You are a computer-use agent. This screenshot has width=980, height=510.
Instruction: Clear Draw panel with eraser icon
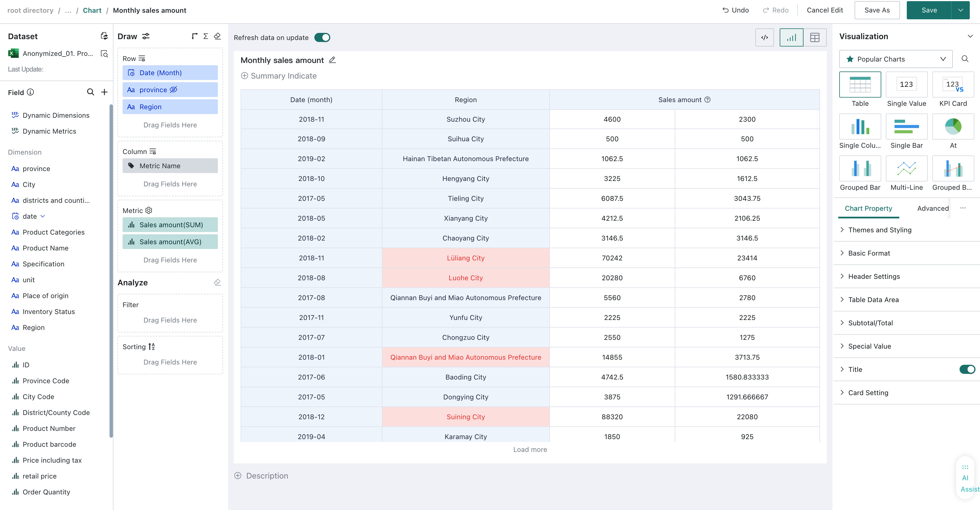[x=217, y=36]
